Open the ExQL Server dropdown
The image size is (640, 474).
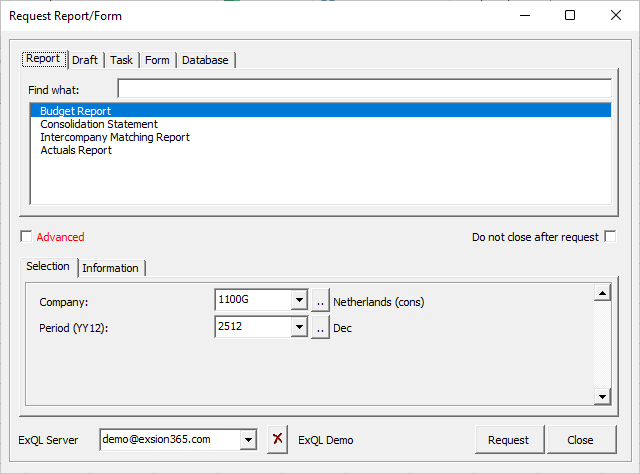(x=248, y=440)
